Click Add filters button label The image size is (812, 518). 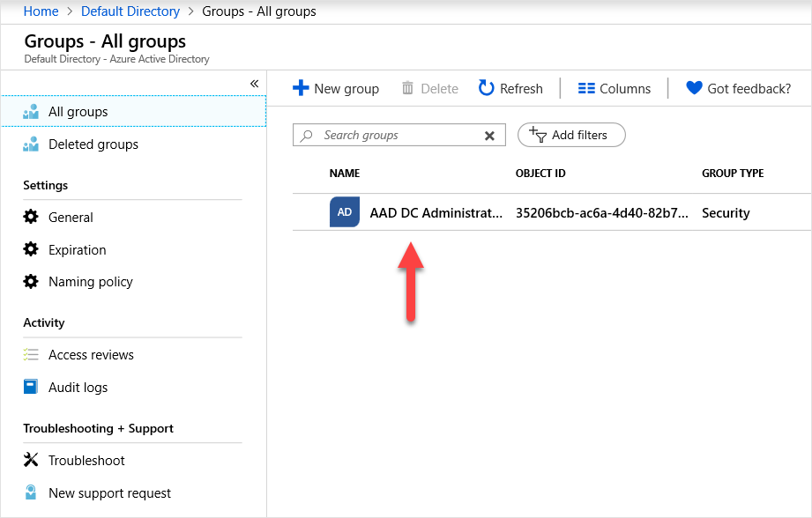[x=579, y=135]
